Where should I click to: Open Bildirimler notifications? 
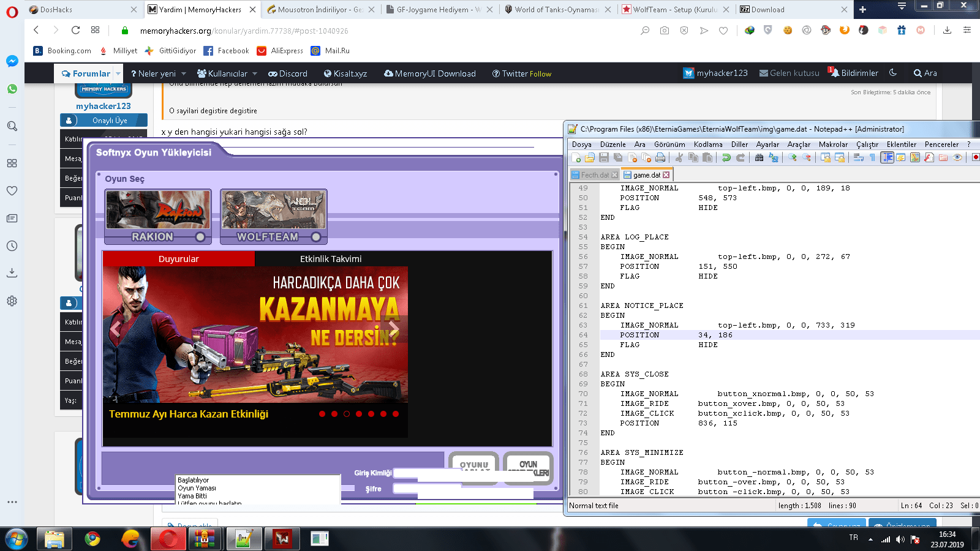tap(854, 73)
